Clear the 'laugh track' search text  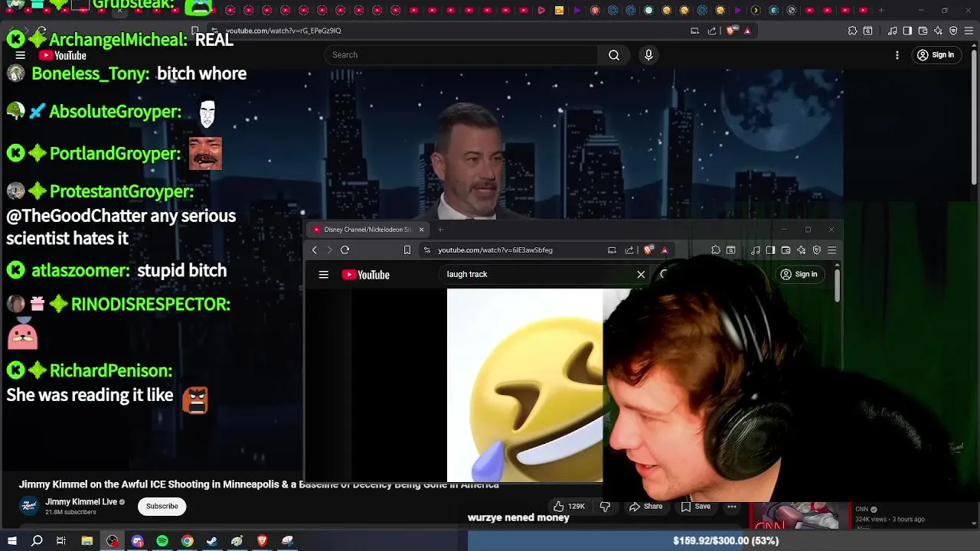pos(641,274)
